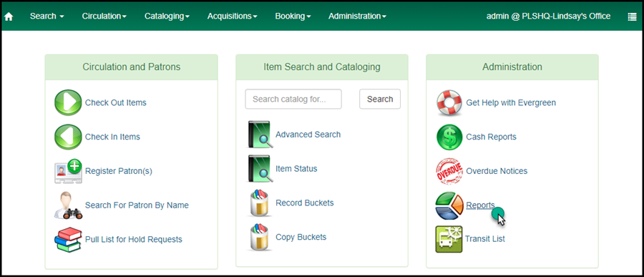644x277 pixels.
Task: Click the Register Patron card icon
Action: click(x=68, y=171)
